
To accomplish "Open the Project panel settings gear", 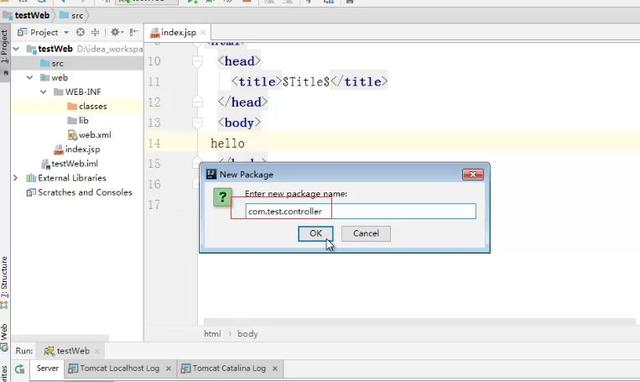I will point(115,32).
